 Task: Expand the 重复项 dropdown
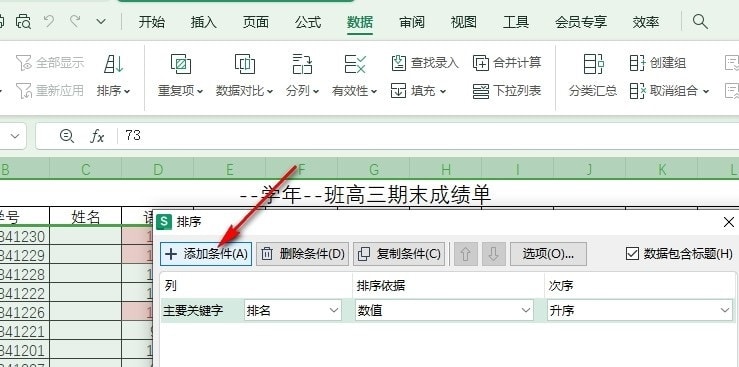pyautogui.click(x=200, y=91)
